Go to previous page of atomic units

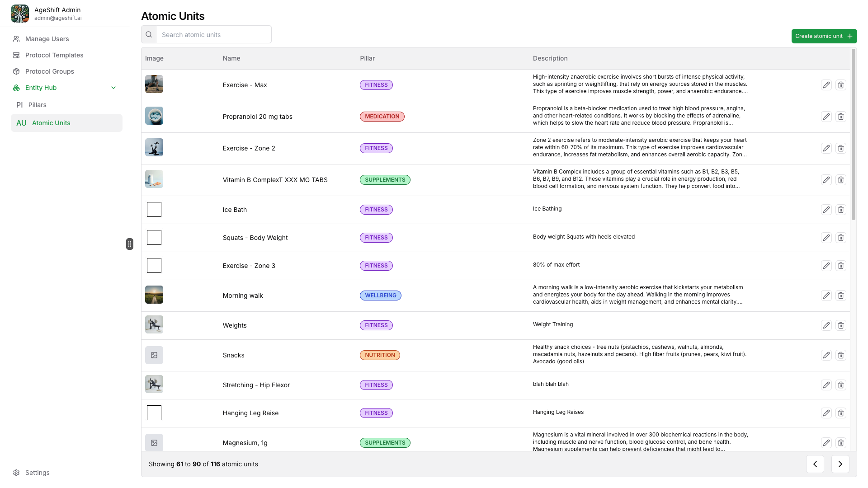tap(815, 464)
